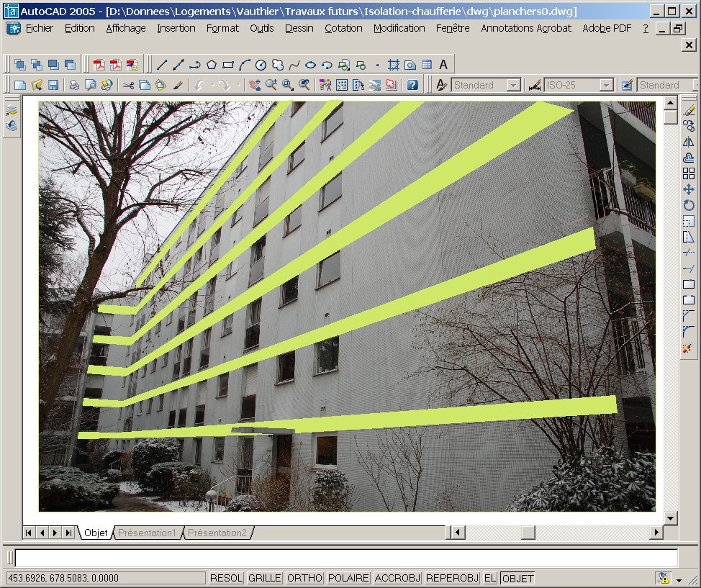The height and width of the screenshot is (588, 701).
Task: Select the Array tool
Action: click(689, 173)
